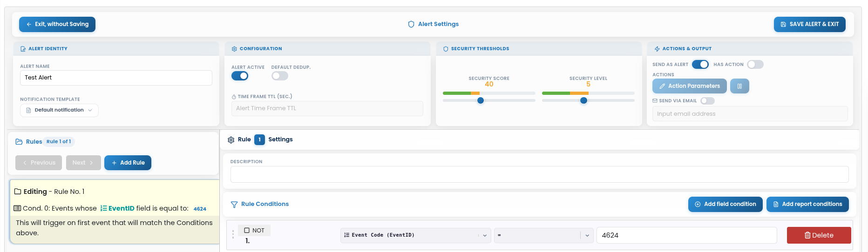This screenshot has height=252, width=868.
Task: Click the Time Frame TTL stopwatch icon
Action: pos(234,97)
